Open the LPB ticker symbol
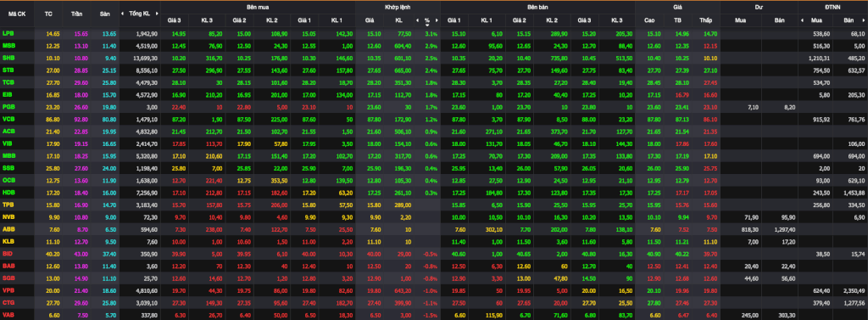Screen dimensions: 868x320 click(x=8, y=33)
